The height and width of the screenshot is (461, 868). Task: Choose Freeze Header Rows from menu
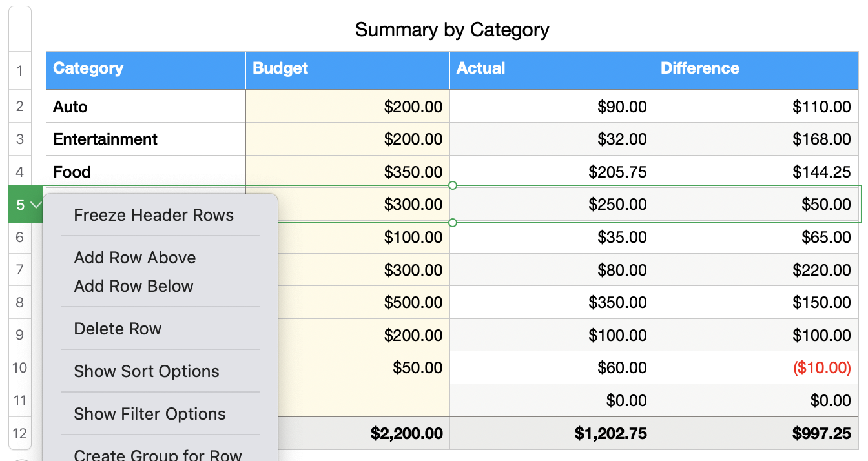coord(154,216)
